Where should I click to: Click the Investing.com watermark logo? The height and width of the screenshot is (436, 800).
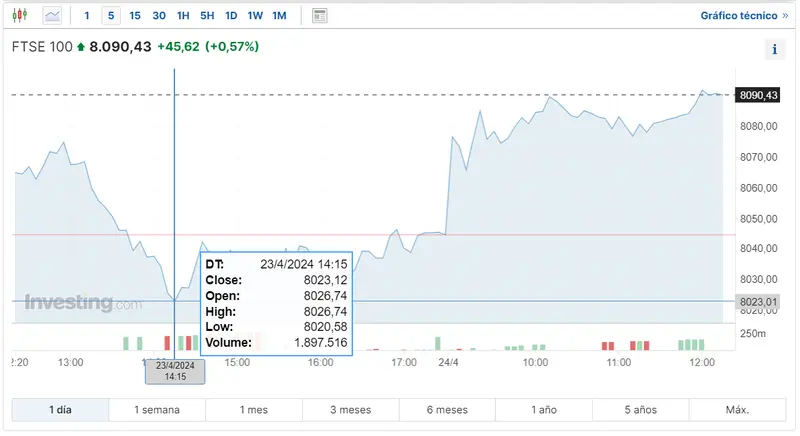pyautogui.click(x=83, y=302)
